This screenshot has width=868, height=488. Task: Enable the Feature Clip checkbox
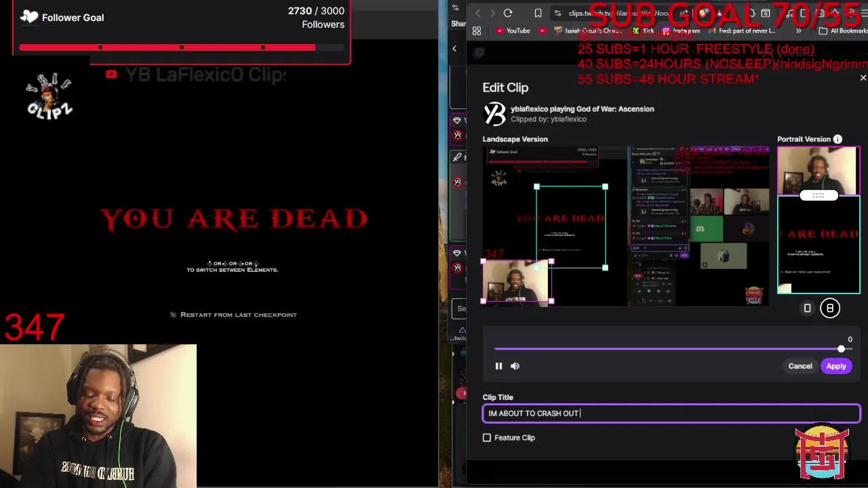[487, 438]
